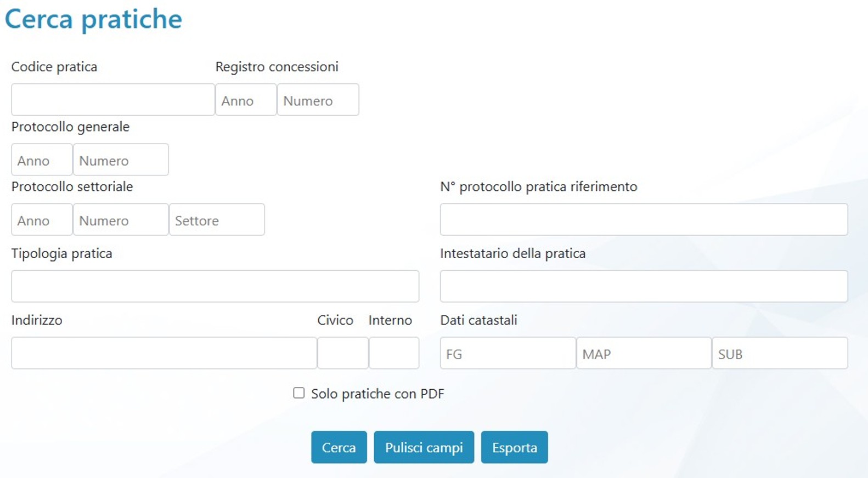Click the Intestatario della pratica field
This screenshot has width=868, height=478.
point(644,286)
